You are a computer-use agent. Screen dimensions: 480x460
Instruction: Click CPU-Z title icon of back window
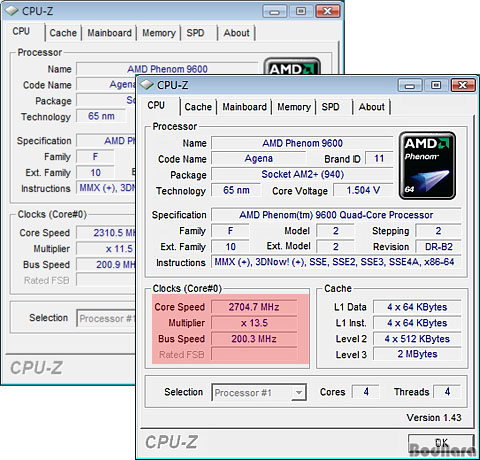point(12,11)
